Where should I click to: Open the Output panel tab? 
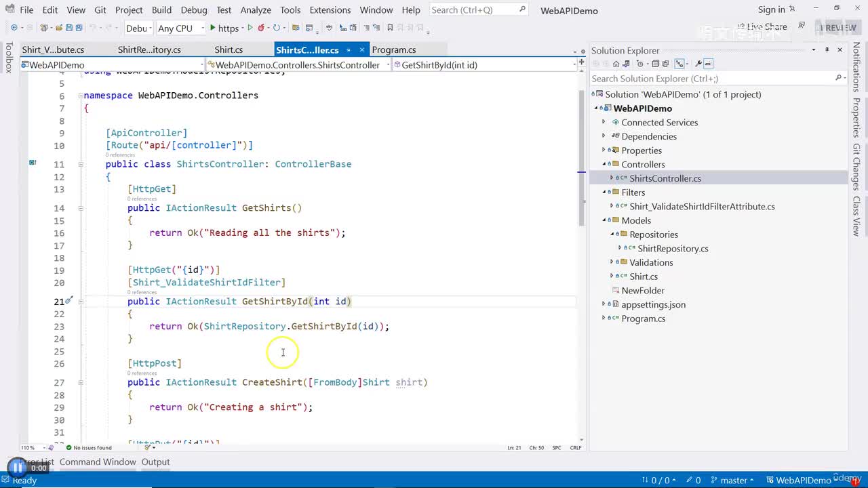pyautogui.click(x=155, y=462)
